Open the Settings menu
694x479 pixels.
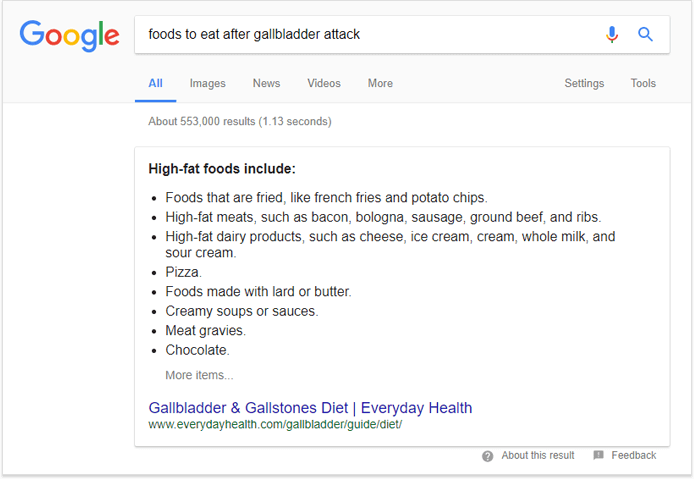584,83
